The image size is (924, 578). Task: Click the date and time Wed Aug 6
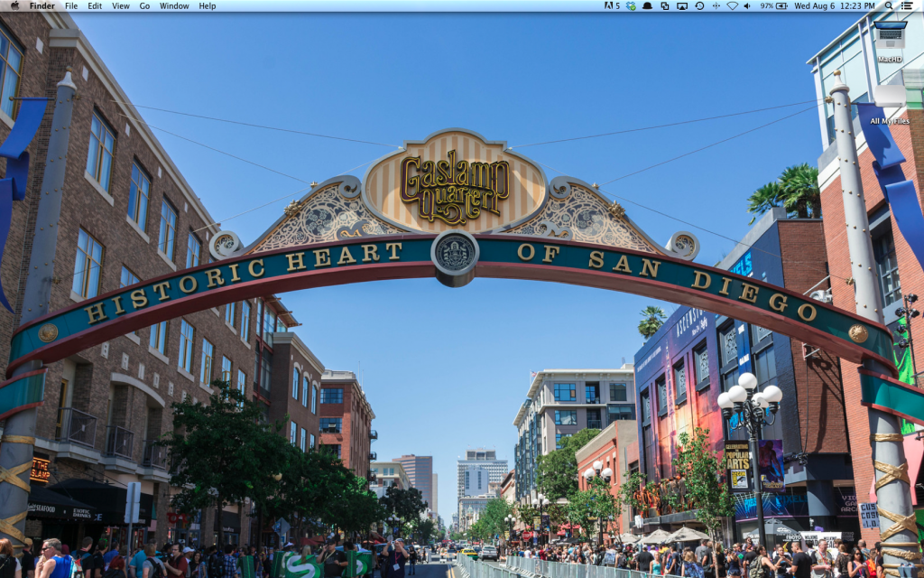click(x=835, y=6)
